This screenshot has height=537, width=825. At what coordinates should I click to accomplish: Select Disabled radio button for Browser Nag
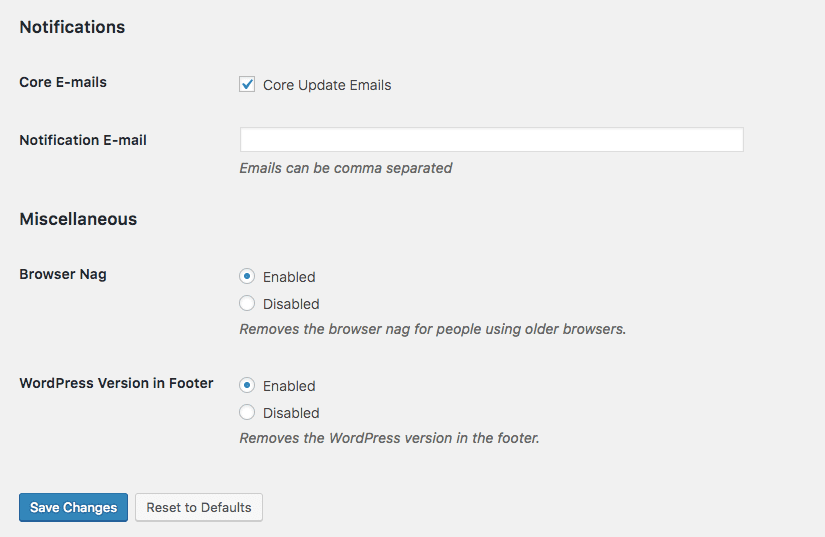point(248,304)
